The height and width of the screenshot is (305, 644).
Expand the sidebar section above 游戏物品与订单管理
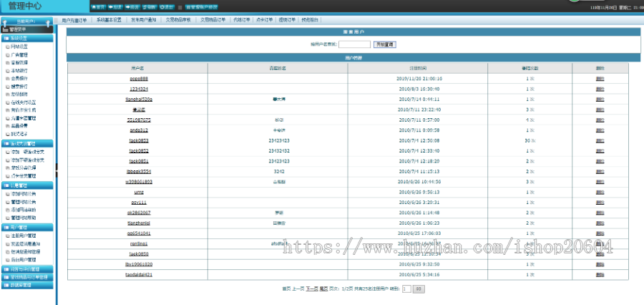[27, 269]
